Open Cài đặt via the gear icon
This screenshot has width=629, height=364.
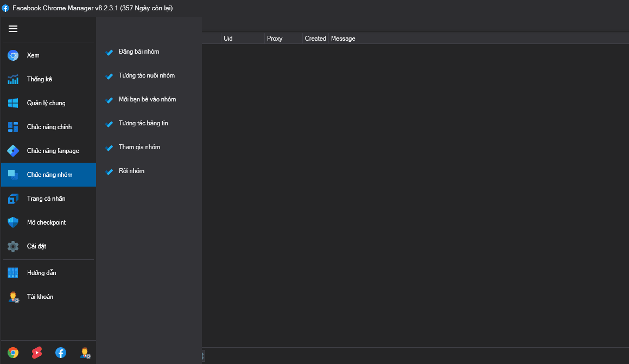coord(13,246)
